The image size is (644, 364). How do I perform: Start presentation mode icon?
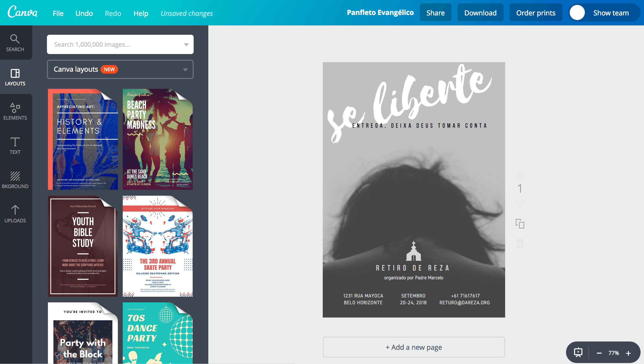click(x=578, y=353)
